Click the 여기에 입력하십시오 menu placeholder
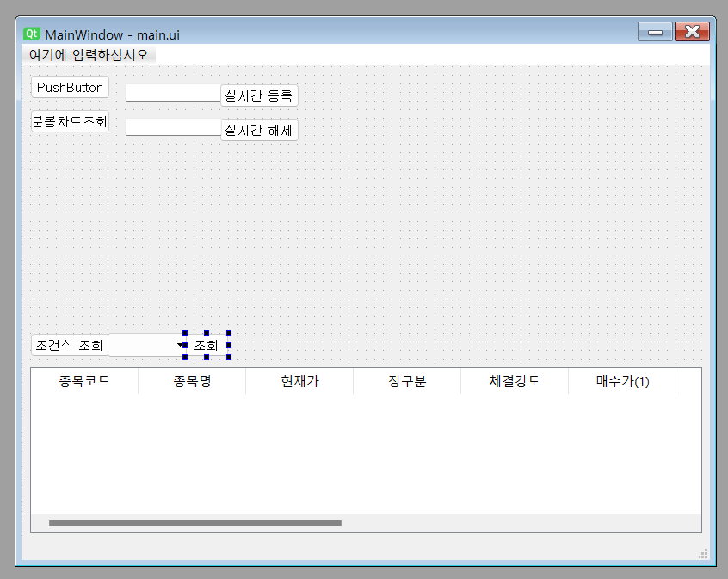The width and height of the screenshot is (728, 579). (89, 55)
